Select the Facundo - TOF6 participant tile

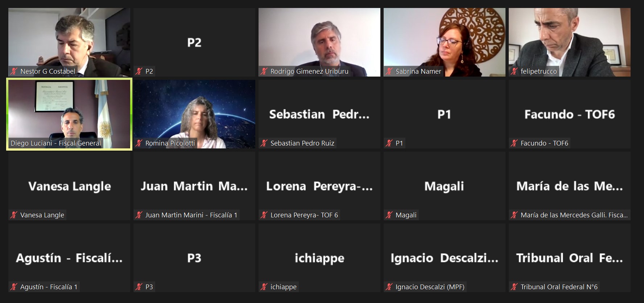pos(569,114)
